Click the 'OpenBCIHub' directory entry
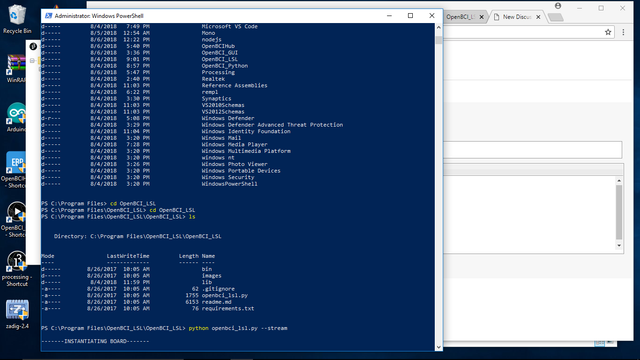 click(218, 46)
